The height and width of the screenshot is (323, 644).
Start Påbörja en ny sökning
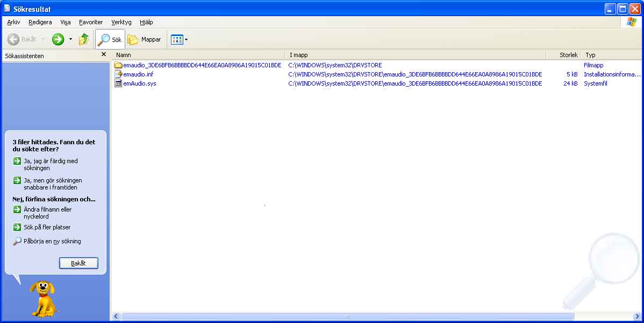point(52,241)
